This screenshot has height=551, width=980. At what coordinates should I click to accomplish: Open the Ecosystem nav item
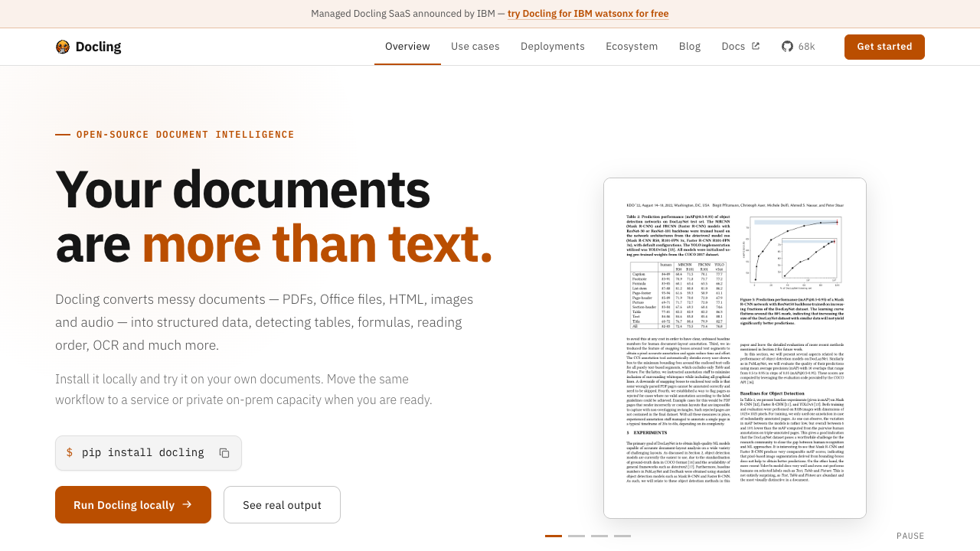[632, 47]
